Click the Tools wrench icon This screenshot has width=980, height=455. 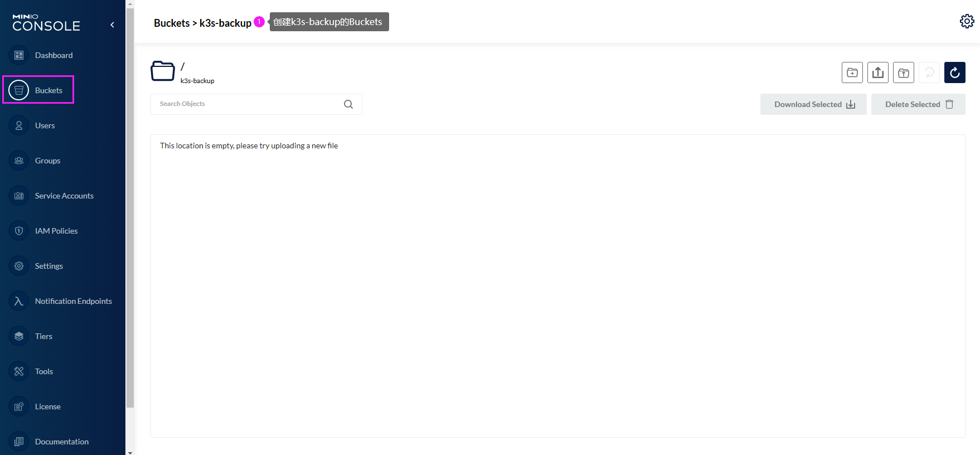(19, 371)
